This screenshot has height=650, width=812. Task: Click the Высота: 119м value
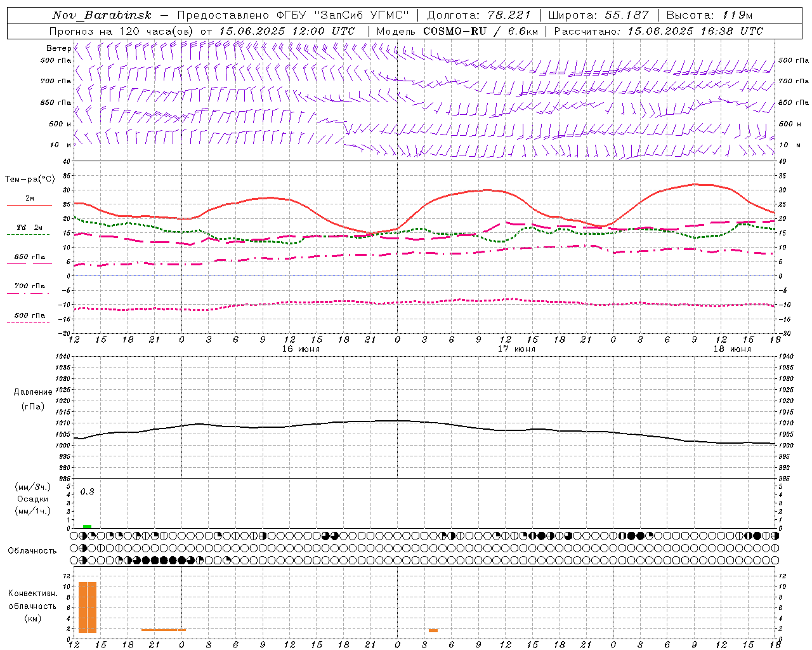coord(709,15)
